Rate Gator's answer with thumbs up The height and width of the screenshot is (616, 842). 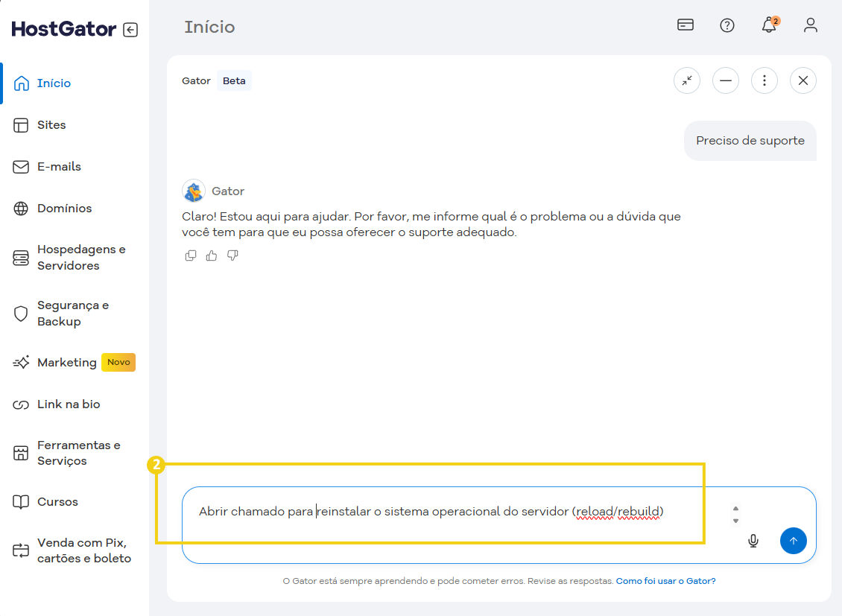[x=211, y=255]
